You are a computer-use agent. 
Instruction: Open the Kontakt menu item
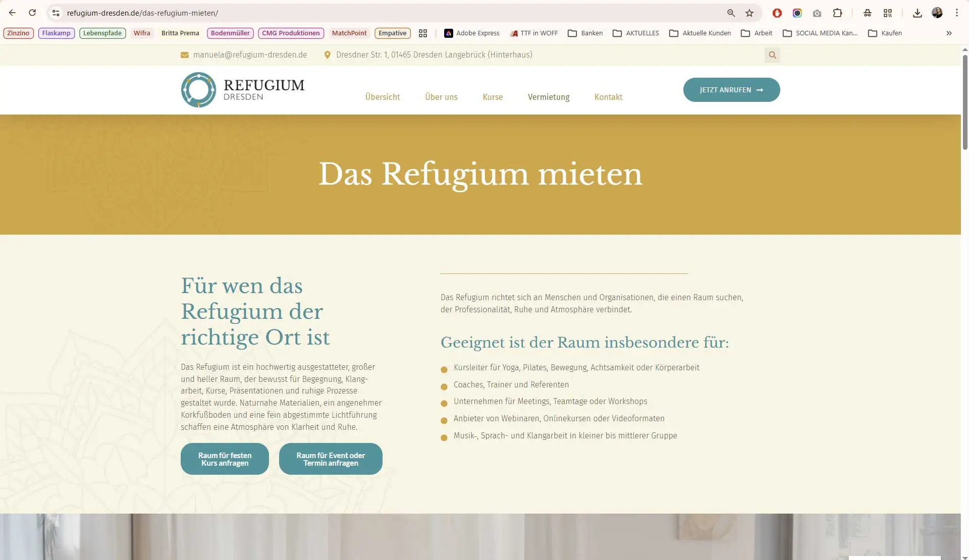[608, 97]
